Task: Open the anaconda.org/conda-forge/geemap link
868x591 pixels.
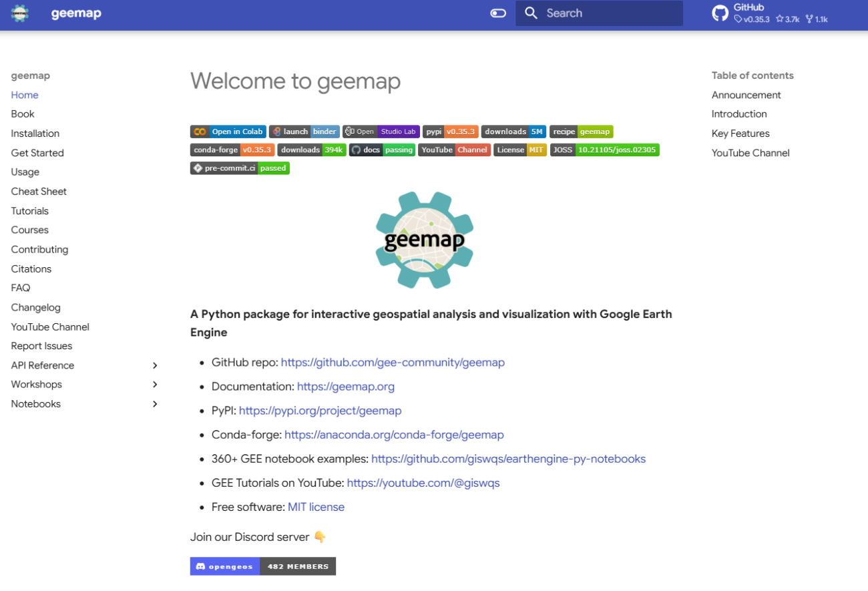Action: point(394,435)
